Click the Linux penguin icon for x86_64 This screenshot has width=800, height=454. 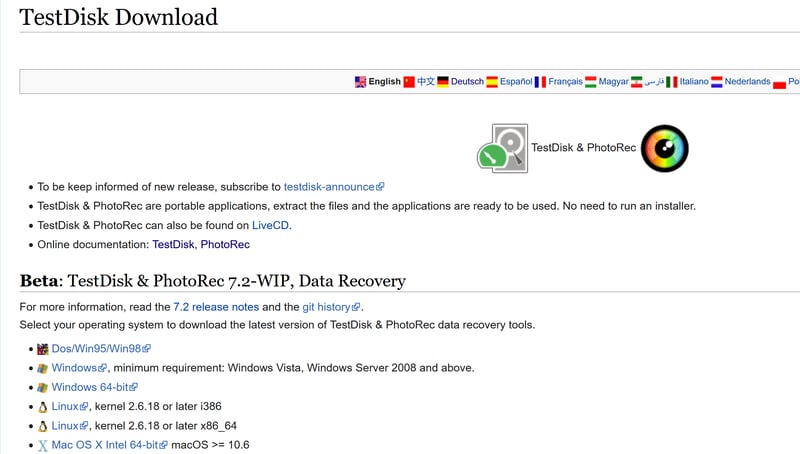click(x=43, y=426)
